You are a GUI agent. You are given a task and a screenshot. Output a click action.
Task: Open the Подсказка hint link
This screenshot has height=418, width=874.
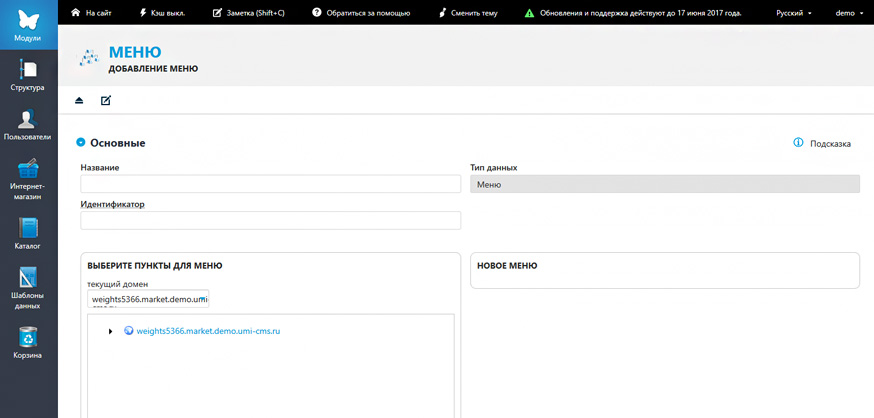831,144
